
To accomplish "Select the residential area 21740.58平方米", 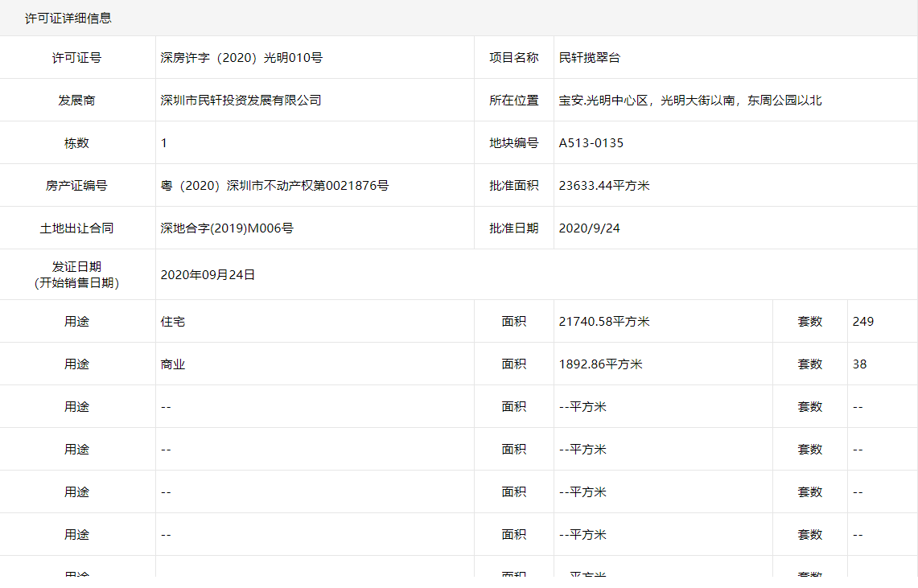I will coord(603,321).
